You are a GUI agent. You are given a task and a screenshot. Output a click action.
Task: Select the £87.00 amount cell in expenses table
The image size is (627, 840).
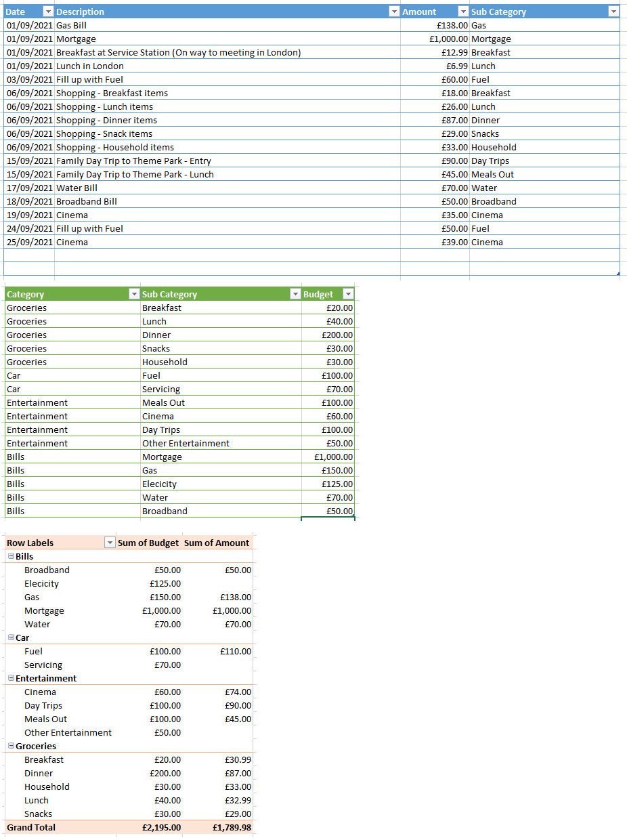(435, 120)
